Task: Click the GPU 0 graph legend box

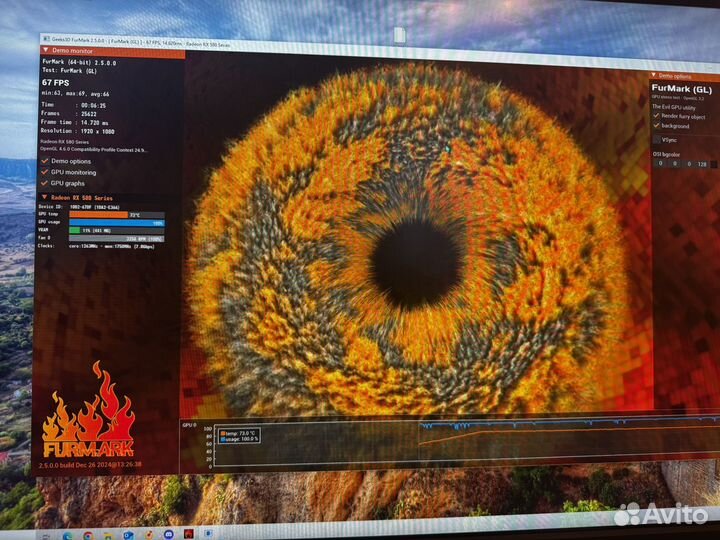Action: tap(240, 436)
